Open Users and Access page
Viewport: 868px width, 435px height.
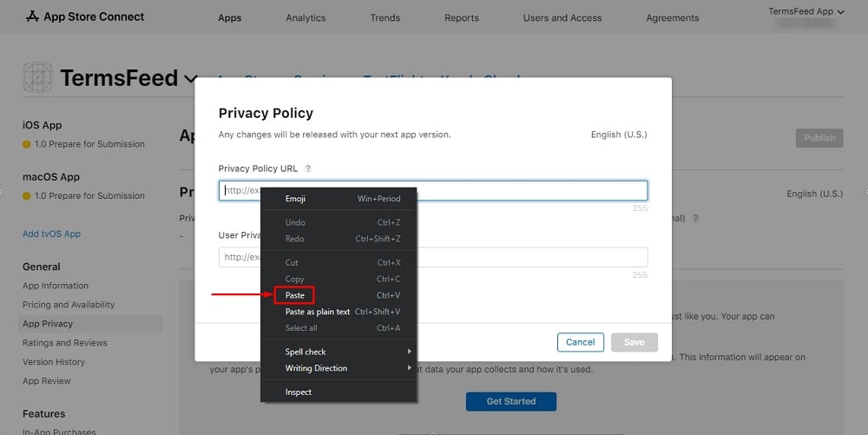[562, 17]
